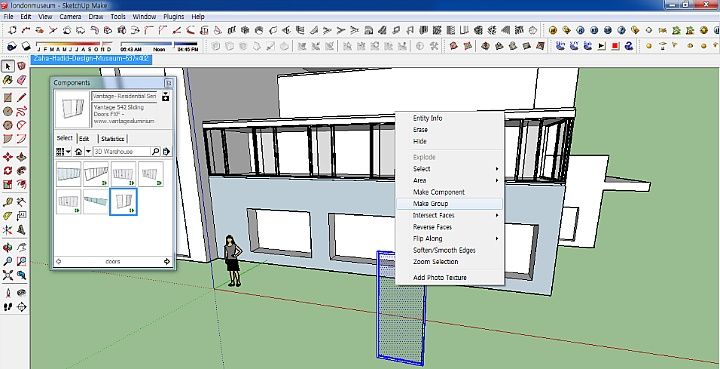Click the component name field Vantage Residential
720x369 pixels.
click(x=124, y=96)
